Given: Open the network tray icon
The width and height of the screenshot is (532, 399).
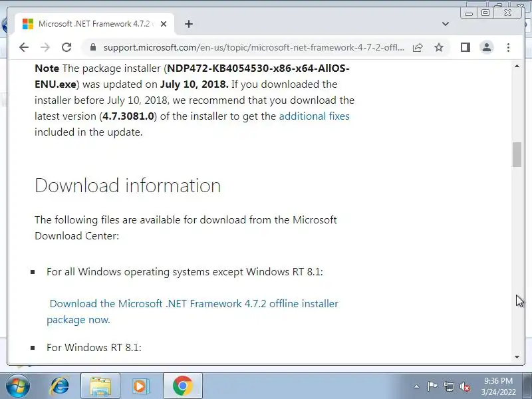Looking at the screenshot, I should pos(449,386).
